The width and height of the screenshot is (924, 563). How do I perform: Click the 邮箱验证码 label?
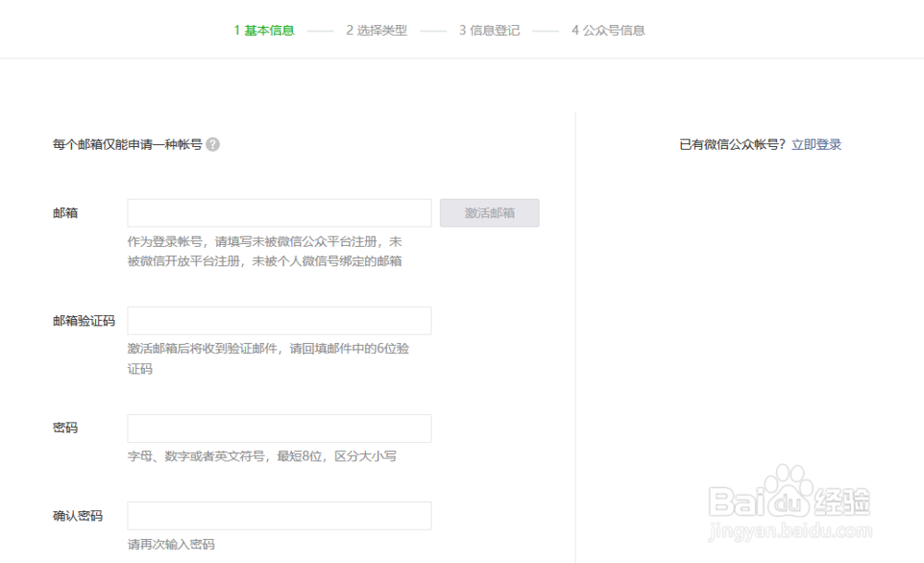(84, 321)
